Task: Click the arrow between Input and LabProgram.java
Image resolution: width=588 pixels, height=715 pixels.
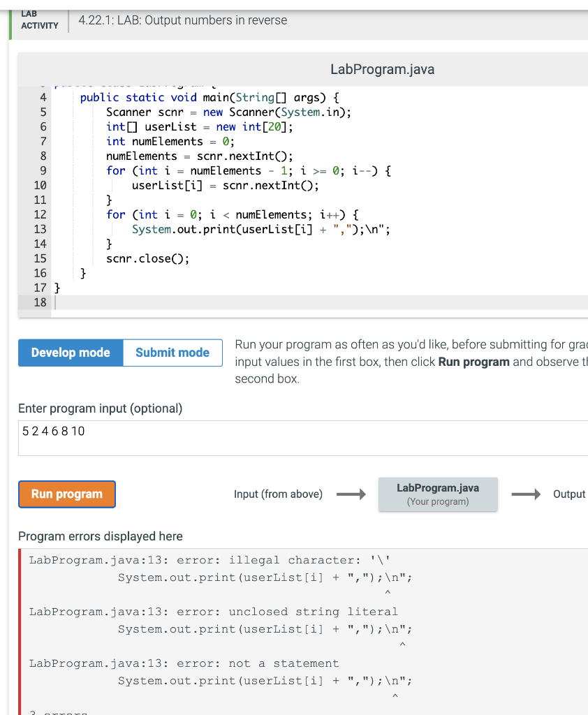Action: pos(351,494)
